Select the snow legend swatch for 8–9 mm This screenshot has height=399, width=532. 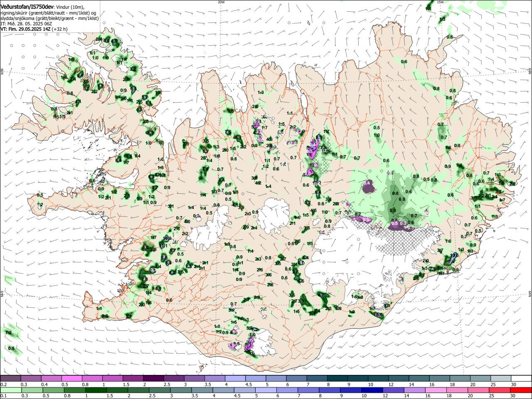[337, 379]
